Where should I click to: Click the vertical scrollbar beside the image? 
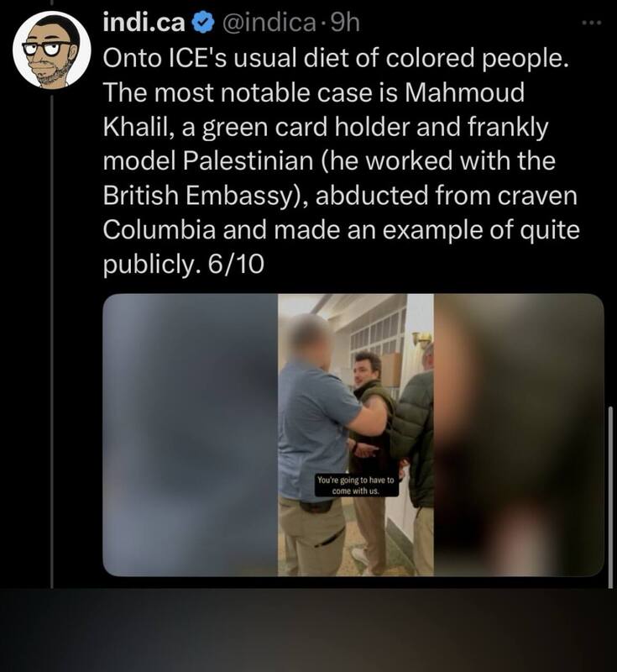(610, 497)
